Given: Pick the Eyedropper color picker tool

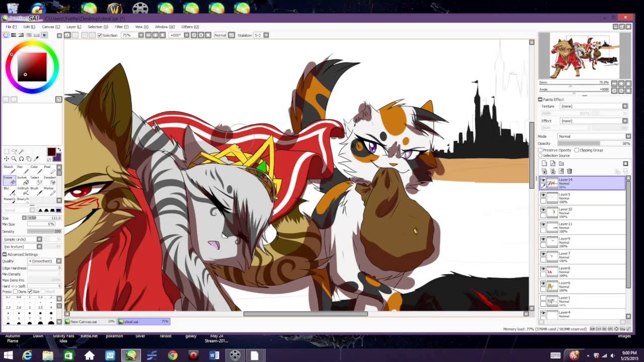Looking at the screenshot, I should pyautogui.click(x=36, y=159).
